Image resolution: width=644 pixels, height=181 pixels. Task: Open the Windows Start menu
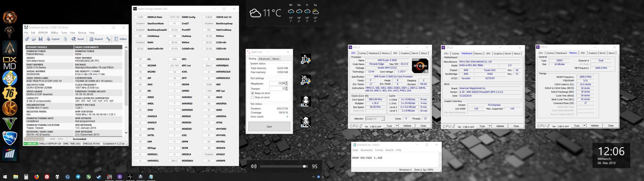coord(5,177)
